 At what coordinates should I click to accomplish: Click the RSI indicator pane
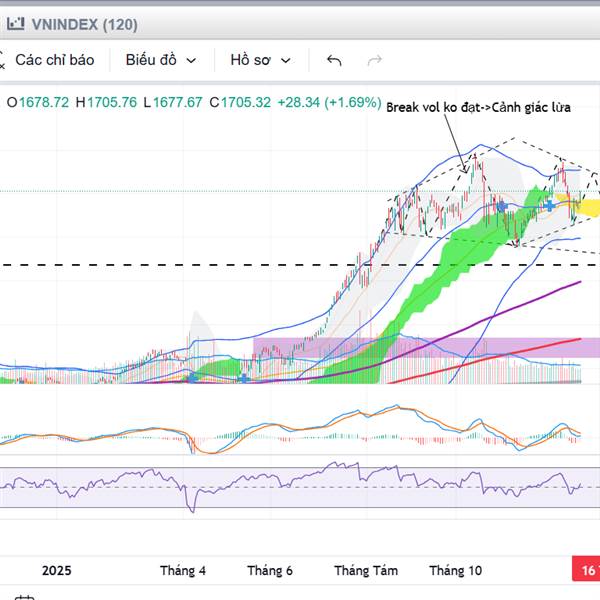(x=300, y=488)
